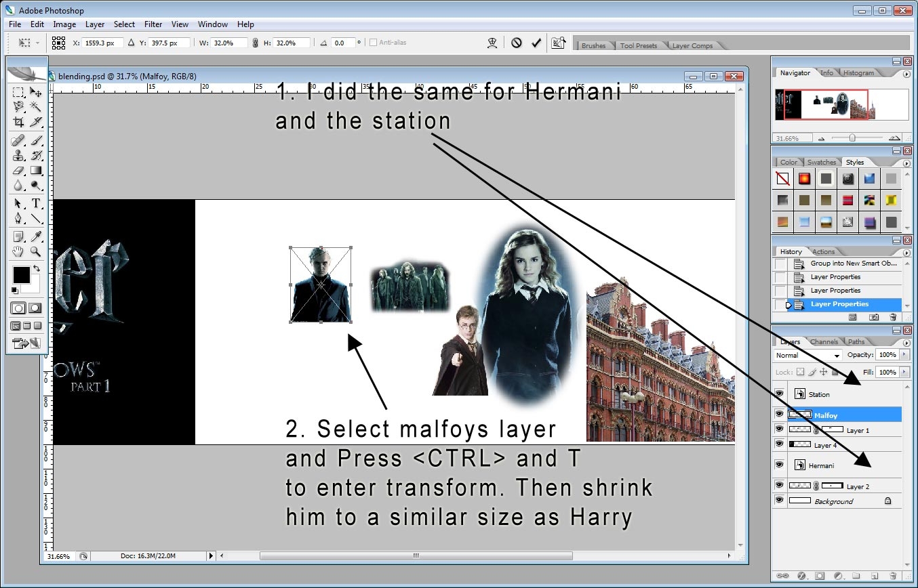The image size is (918, 588).
Task: Cancel transform with the circle-slash icon
Action: (517, 43)
